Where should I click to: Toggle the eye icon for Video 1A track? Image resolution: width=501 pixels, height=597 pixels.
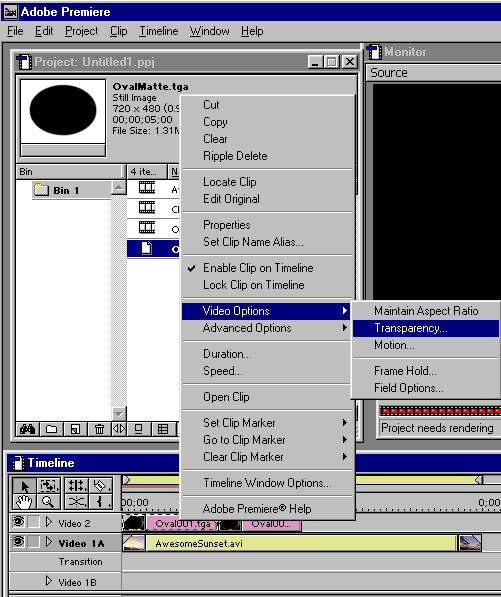[x=18, y=542]
